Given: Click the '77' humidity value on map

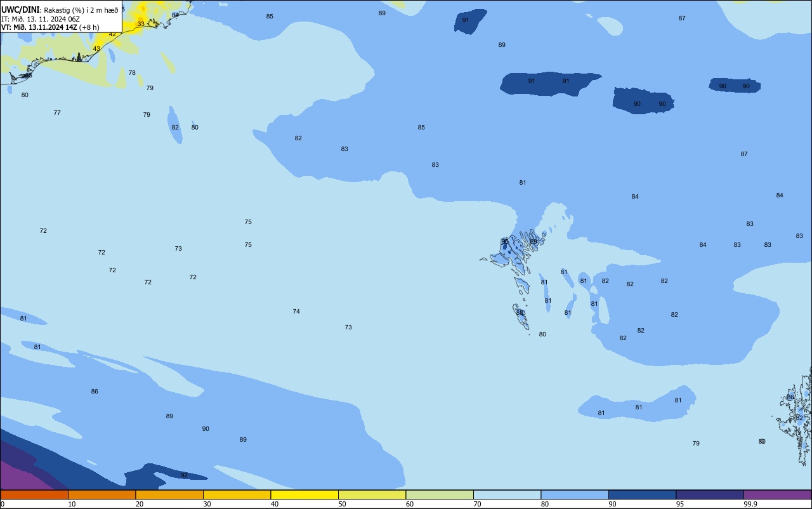Looking at the screenshot, I should 57,112.
